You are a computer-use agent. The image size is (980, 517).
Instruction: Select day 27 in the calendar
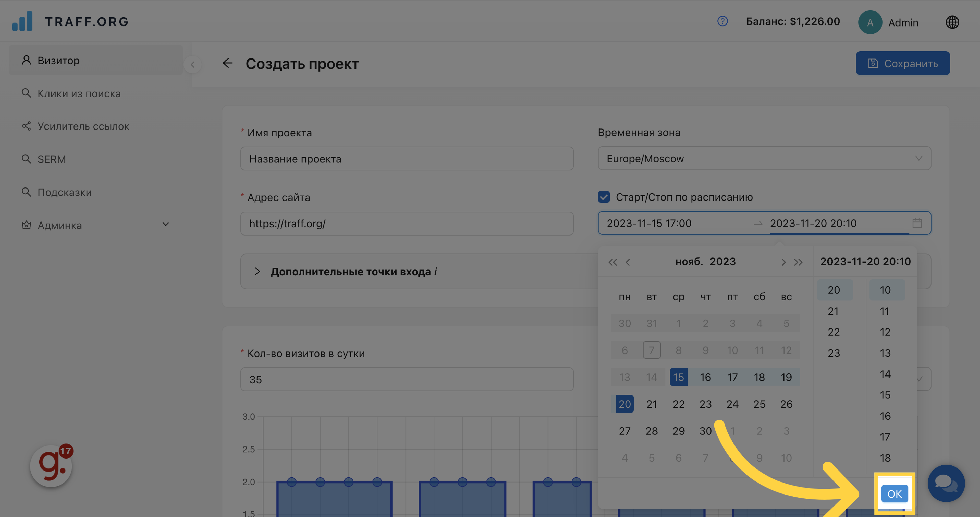625,431
